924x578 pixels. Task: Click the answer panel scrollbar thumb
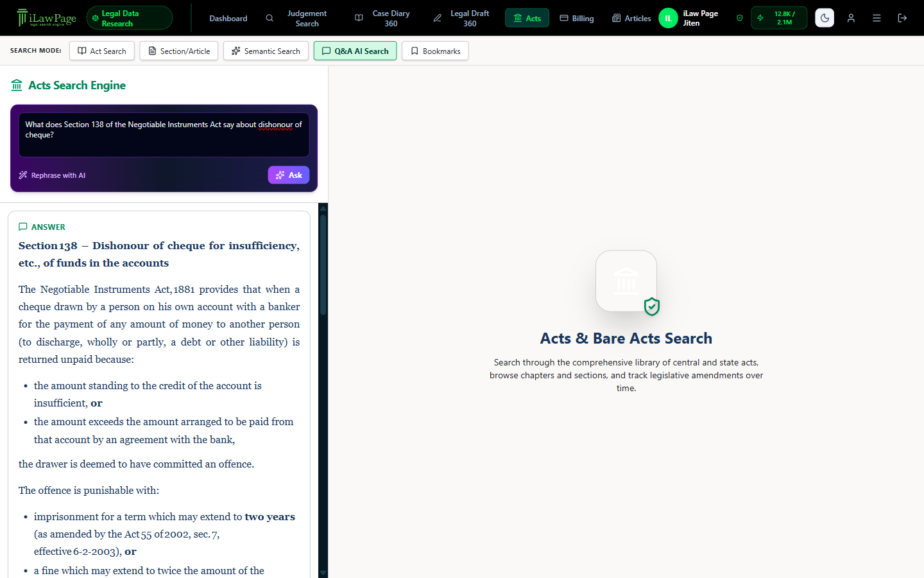point(323,265)
